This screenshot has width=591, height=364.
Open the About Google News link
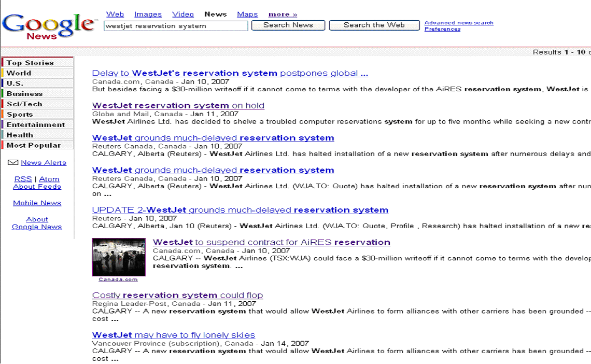coord(37,223)
